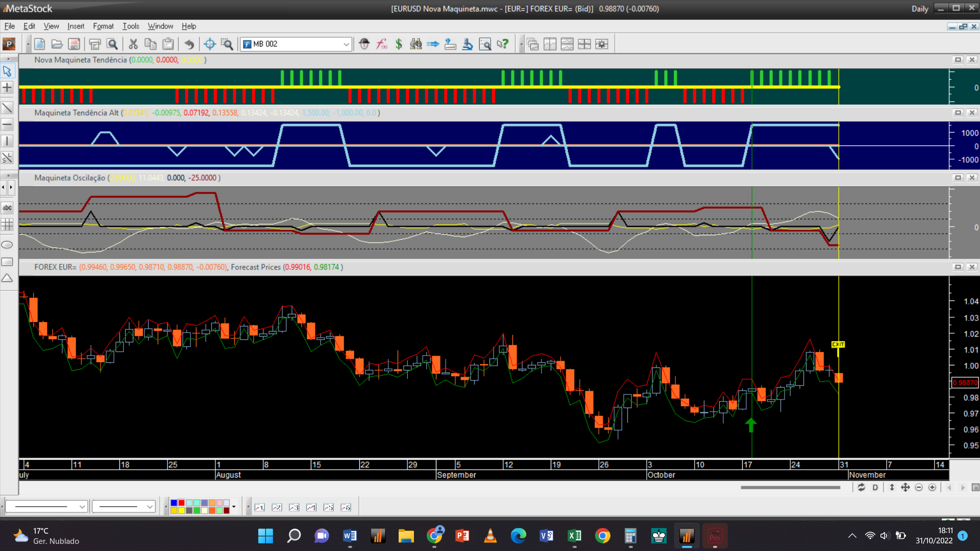Open Excel from the taskbar

[574, 536]
